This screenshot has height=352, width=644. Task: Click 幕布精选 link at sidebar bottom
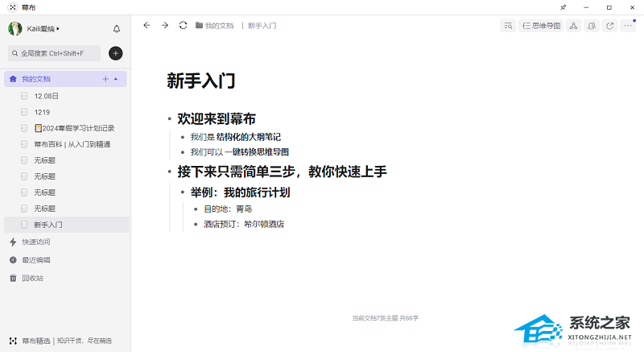point(36,341)
